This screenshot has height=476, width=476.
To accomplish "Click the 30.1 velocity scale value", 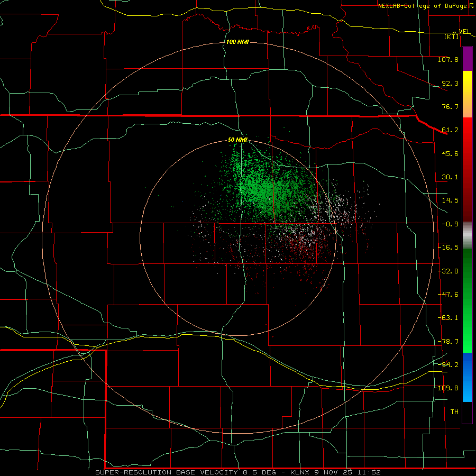I will pyautogui.click(x=450, y=177).
